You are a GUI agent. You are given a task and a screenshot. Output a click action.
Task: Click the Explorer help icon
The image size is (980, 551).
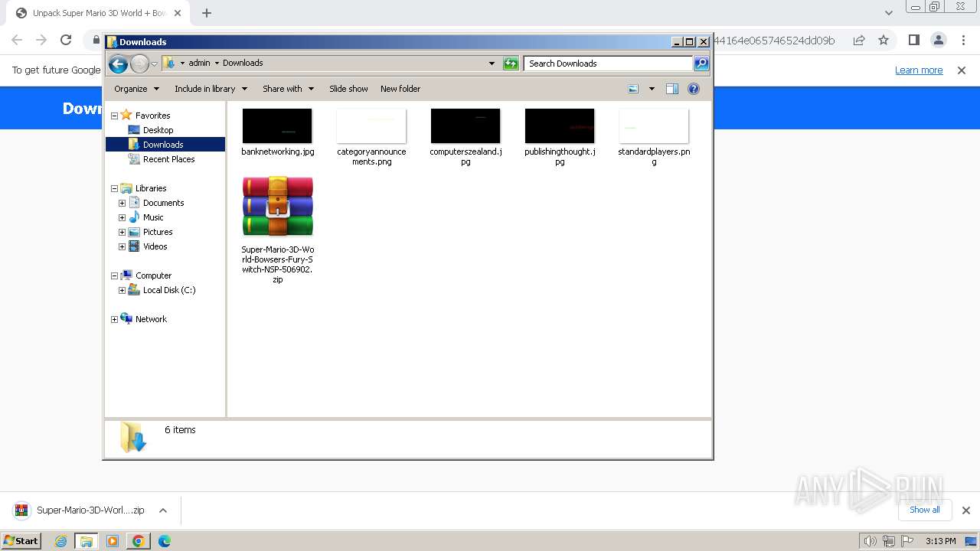tap(694, 89)
